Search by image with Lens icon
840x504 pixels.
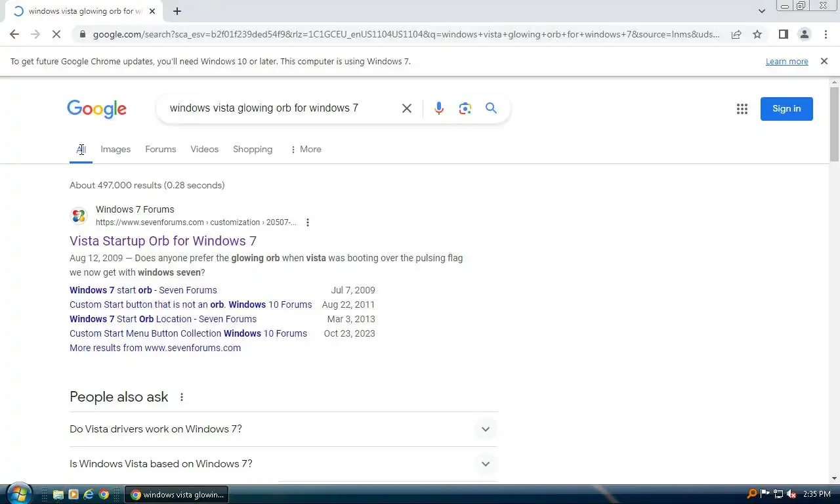point(465,108)
